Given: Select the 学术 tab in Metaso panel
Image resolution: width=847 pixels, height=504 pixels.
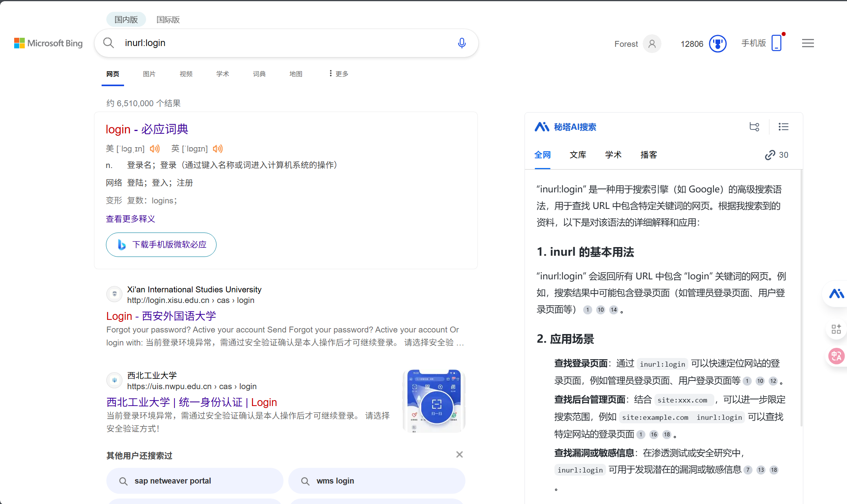Looking at the screenshot, I should point(613,155).
